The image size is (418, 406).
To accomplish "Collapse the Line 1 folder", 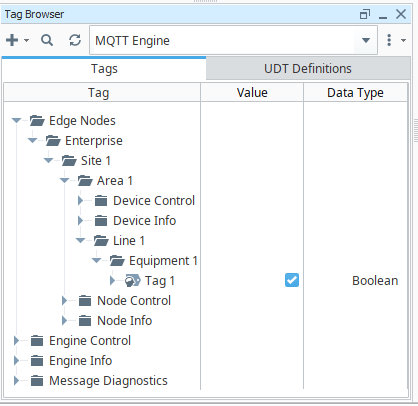I will (x=80, y=240).
